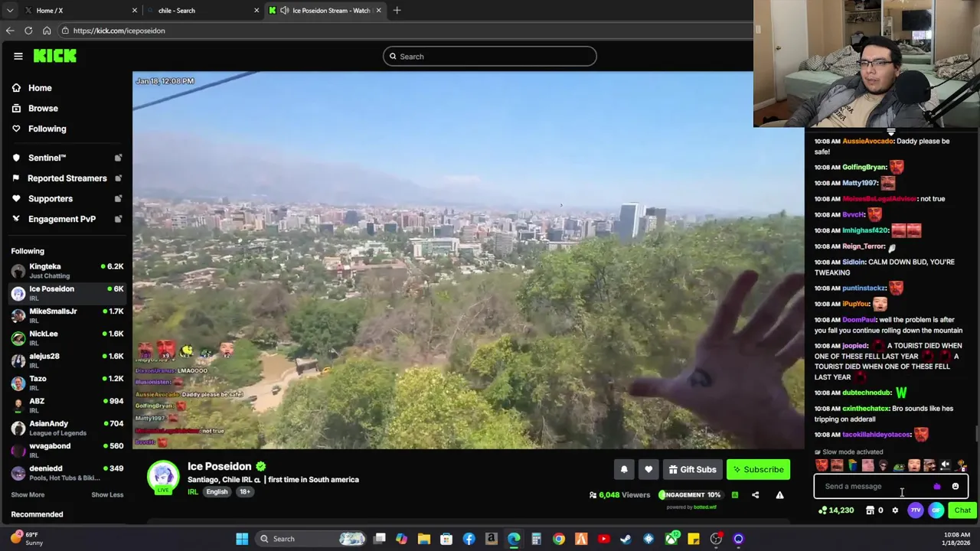This screenshot has width=980, height=551.
Task: Click the IRL category link below the title
Action: [x=193, y=492]
